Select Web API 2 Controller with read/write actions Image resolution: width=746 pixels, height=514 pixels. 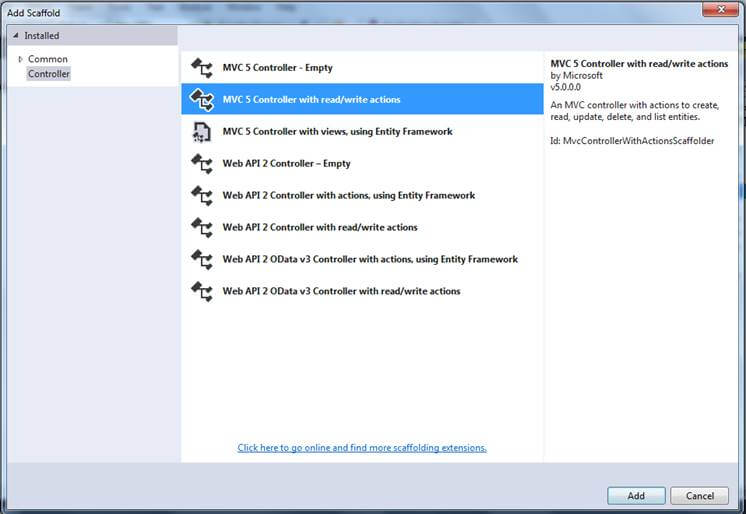tap(362, 227)
